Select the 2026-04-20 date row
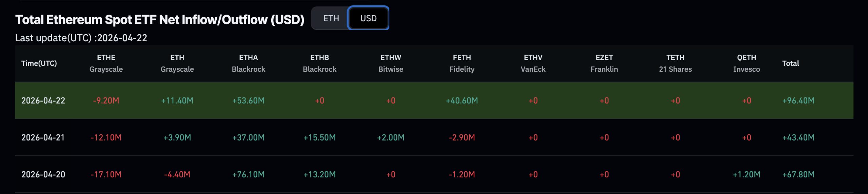This screenshot has width=868, height=194. click(43, 174)
